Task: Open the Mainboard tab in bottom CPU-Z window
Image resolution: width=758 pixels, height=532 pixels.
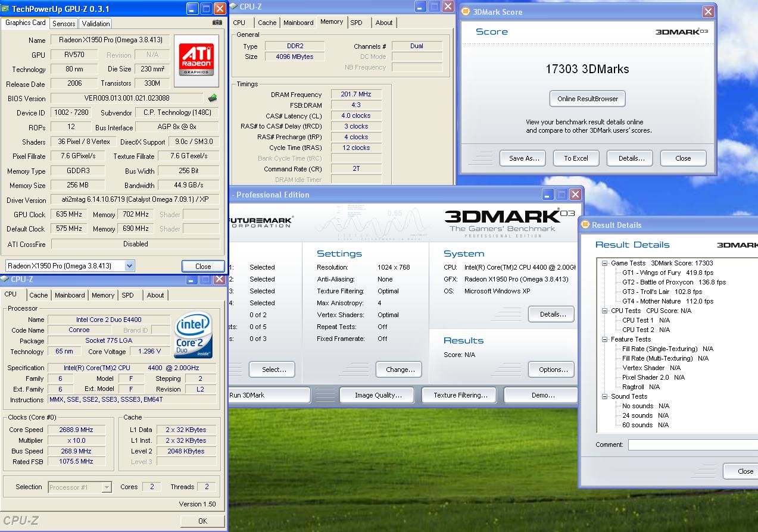Action: 70,295
